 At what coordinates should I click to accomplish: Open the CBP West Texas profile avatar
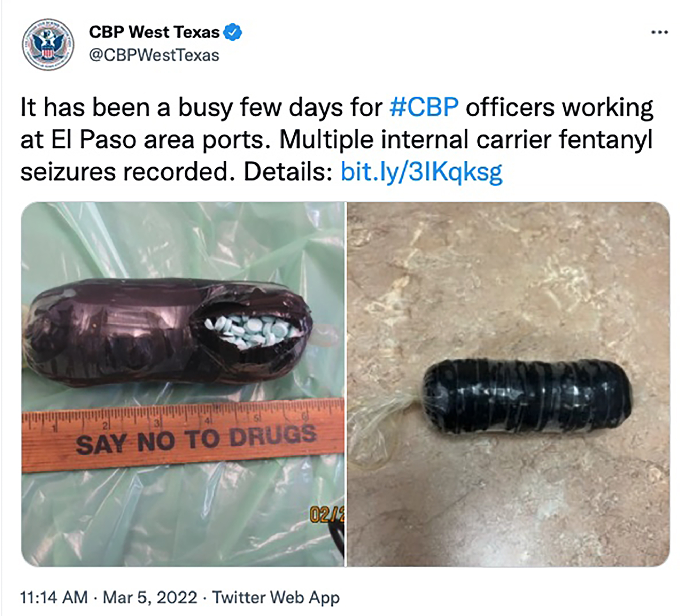click(48, 45)
